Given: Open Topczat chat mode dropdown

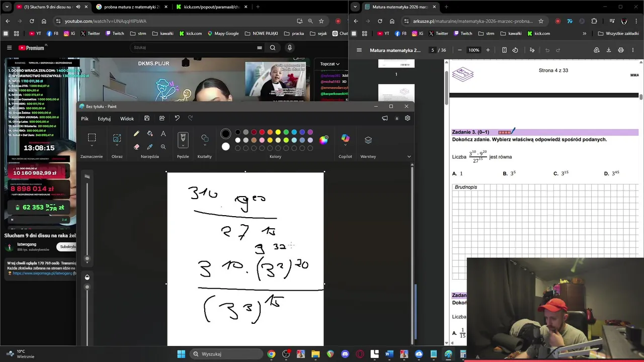Looking at the screenshot, I should pos(330,64).
